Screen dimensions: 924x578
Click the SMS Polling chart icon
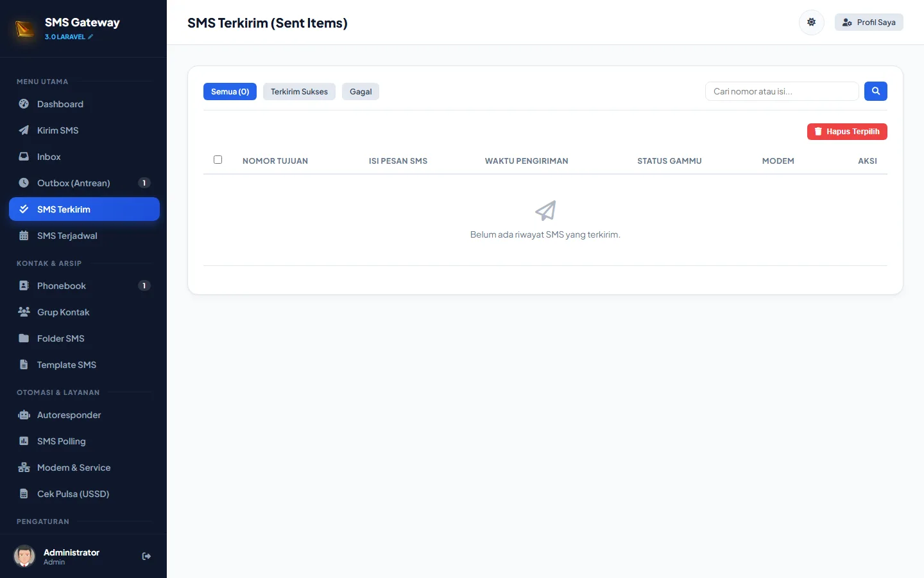coord(24,441)
